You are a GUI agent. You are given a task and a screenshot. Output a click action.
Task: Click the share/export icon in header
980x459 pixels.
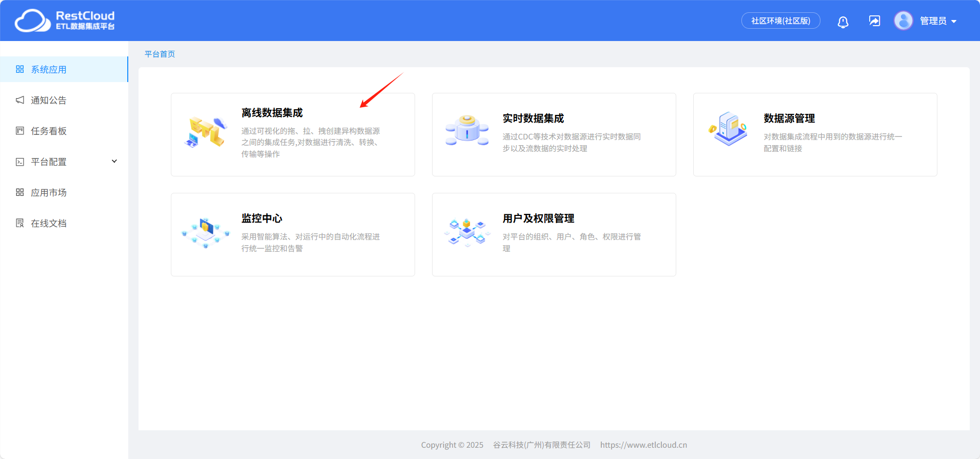pos(874,21)
